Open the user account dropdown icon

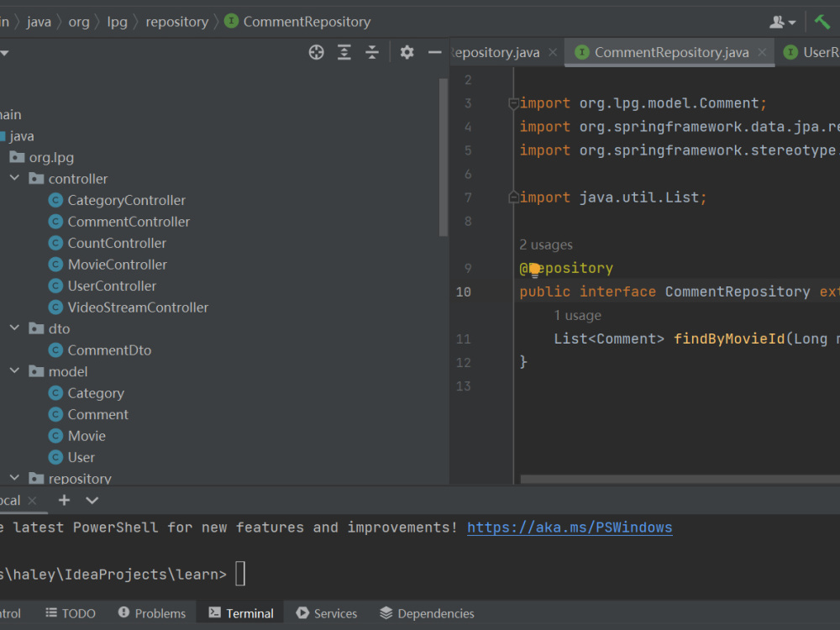pyautogui.click(x=782, y=22)
